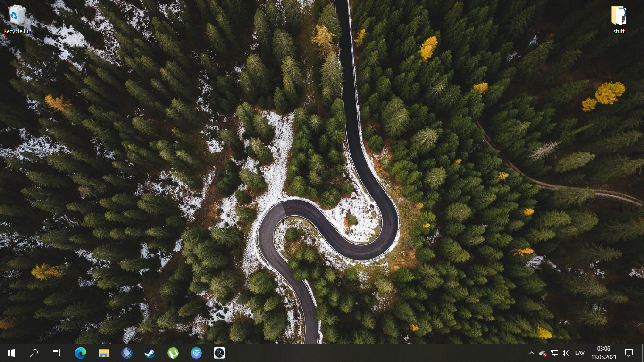Click Show desktop strip at taskbar end
Screen dimensions: 644x362
(642, 353)
